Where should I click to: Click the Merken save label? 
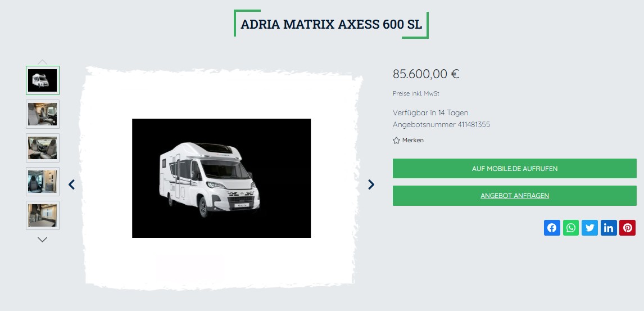tap(413, 140)
